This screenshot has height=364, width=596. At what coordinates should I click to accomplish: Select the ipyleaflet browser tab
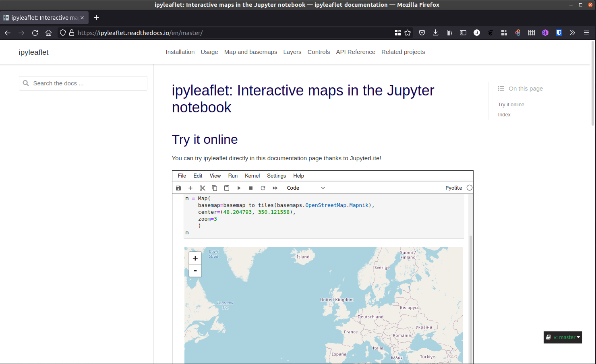[43, 18]
